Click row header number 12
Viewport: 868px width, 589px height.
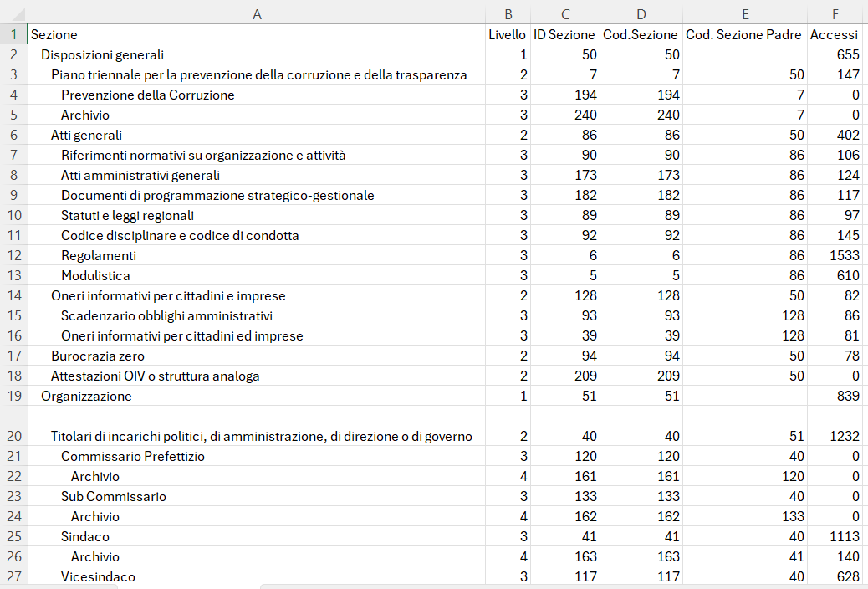tap(13, 255)
